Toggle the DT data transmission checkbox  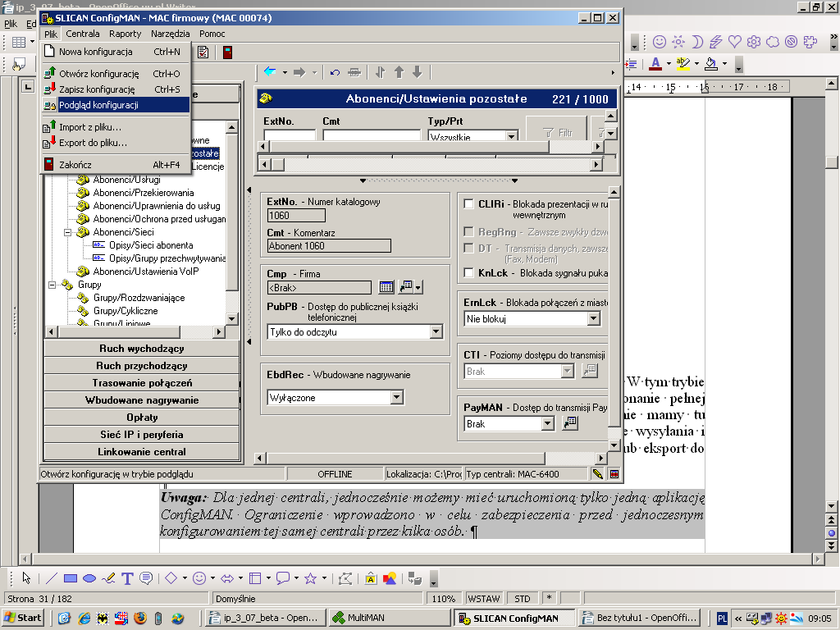[x=468, y=248]
